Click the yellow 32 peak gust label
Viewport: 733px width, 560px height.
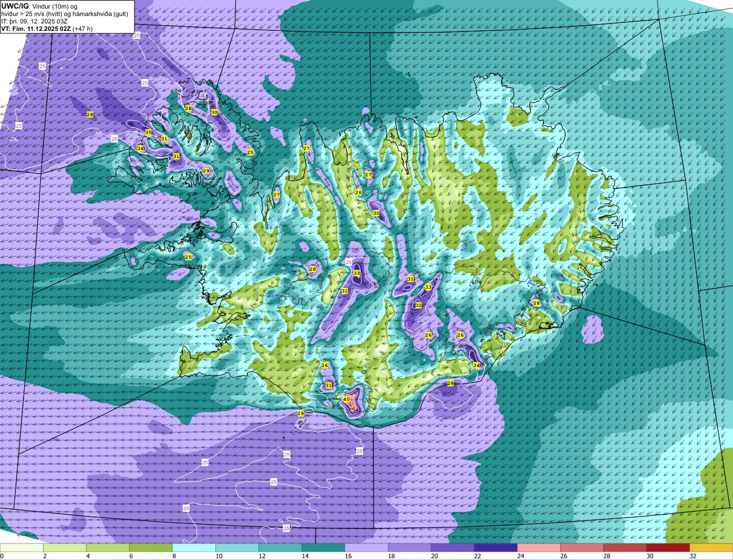[419, 305]
